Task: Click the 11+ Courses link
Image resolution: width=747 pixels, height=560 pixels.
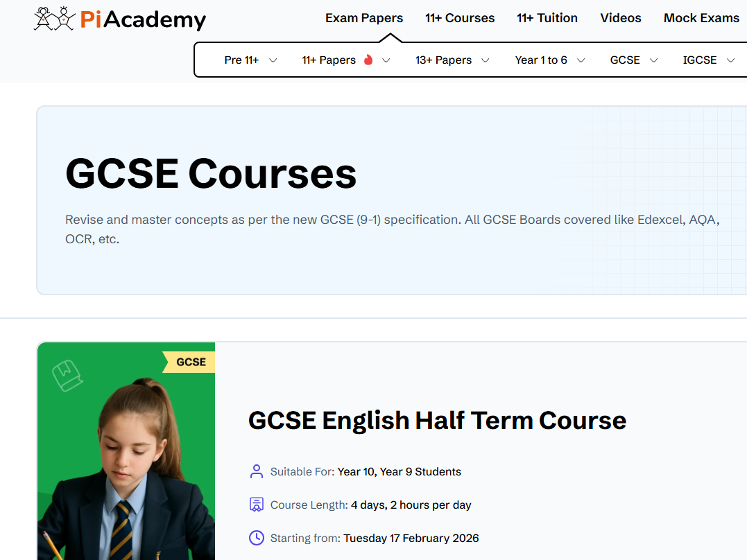Action: click(x=460, y=18)
